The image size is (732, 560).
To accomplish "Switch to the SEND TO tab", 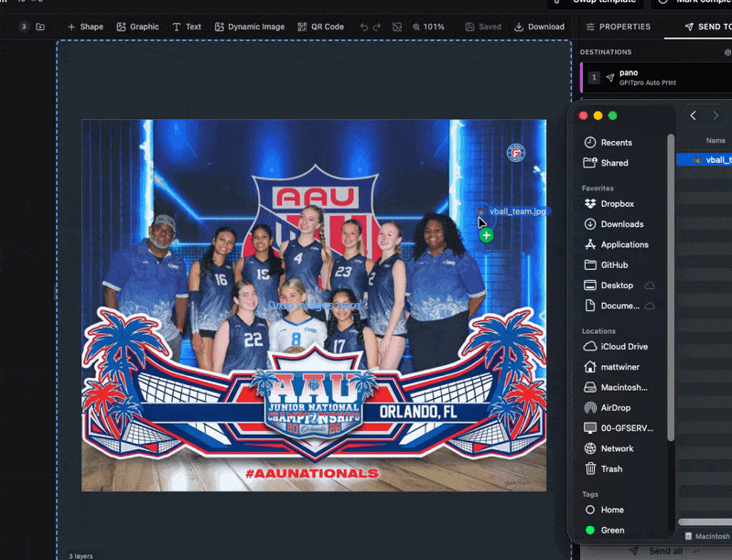I will [707, 27].
